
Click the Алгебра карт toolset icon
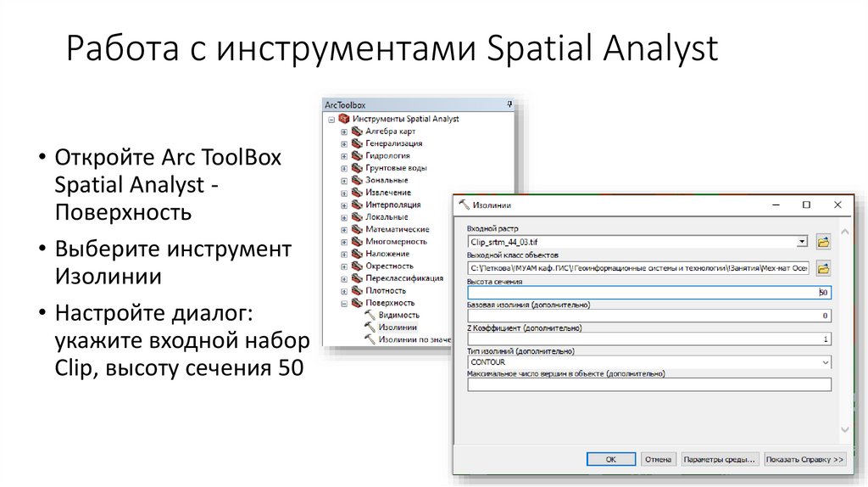point(357,132)
